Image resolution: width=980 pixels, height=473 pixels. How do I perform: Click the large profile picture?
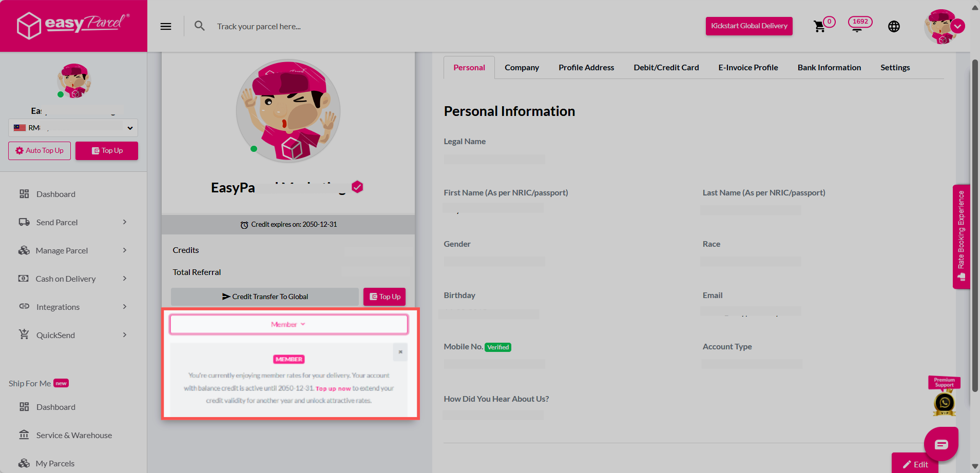click(288, 111)
